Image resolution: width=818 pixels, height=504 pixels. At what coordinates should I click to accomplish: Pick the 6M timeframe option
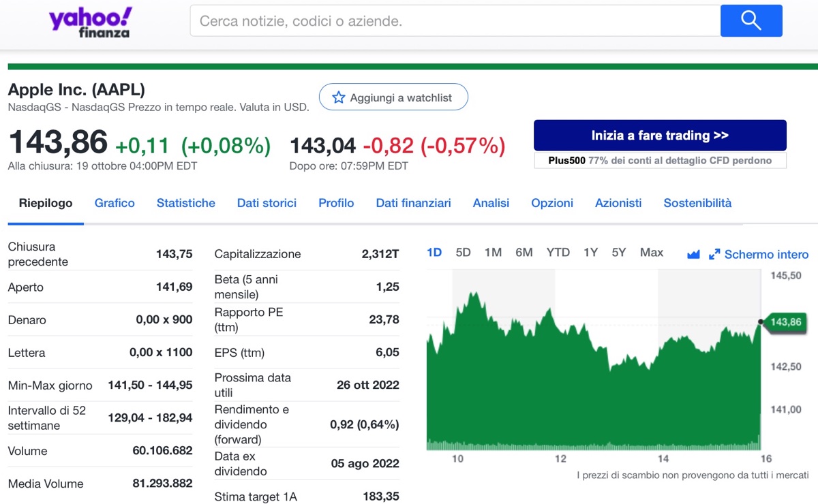[x=524, y=252]
